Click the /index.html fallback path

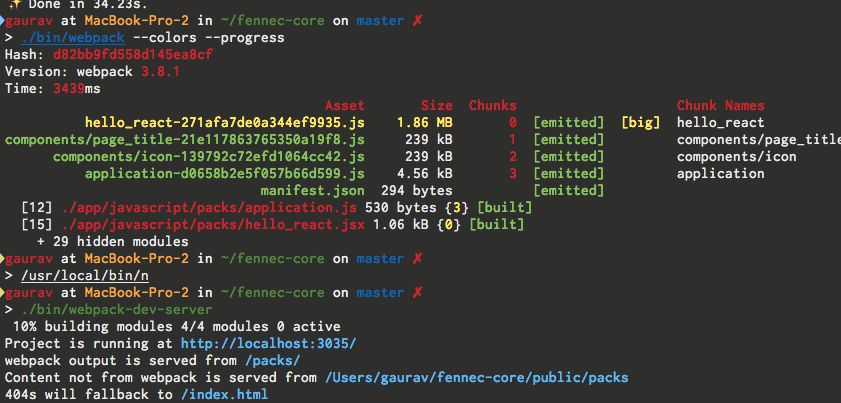click(x=224, y=395)
